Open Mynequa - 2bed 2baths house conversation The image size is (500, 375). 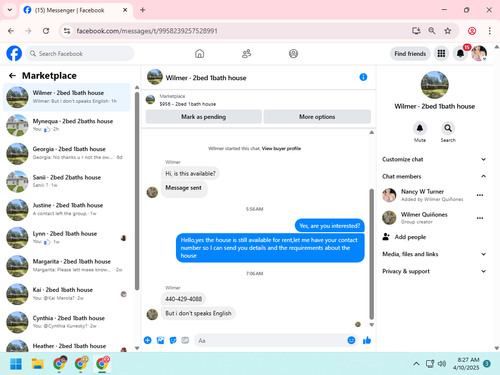pyautogui.click(x=67, y=125)
